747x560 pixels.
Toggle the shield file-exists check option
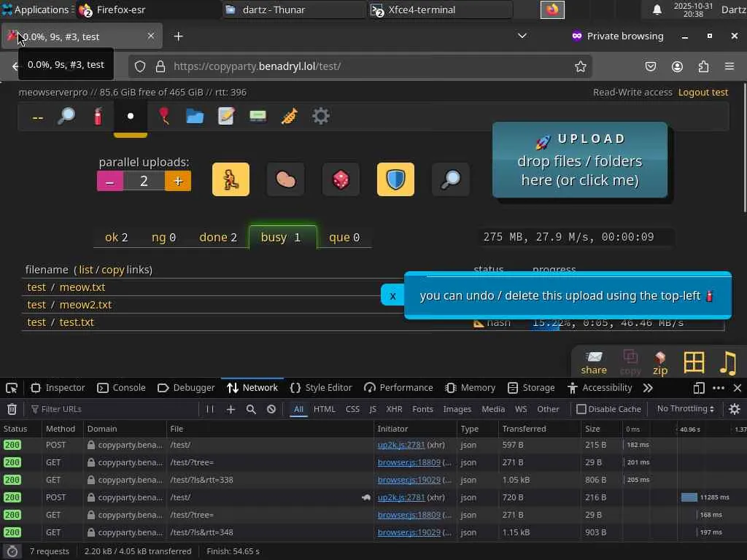(395, 179)
